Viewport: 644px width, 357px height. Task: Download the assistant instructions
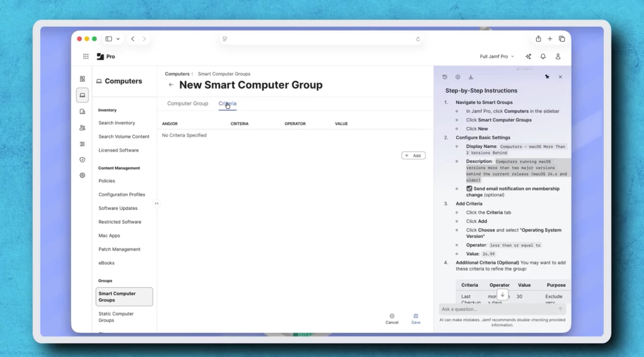coord(471,77)
